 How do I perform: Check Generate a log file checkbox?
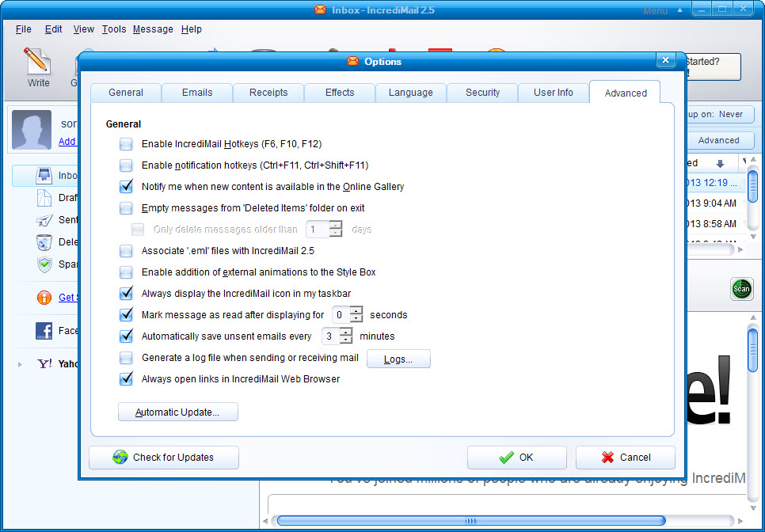click(126, 358)
